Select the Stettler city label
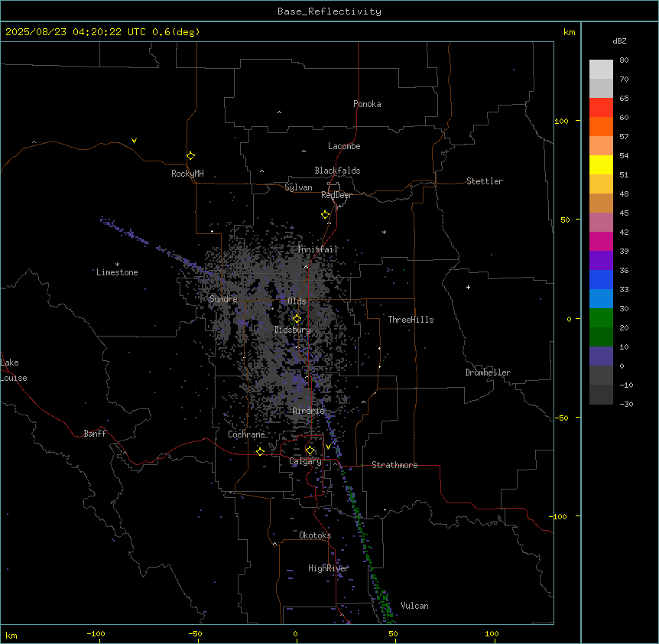659x644 pixels. (485, 181)
